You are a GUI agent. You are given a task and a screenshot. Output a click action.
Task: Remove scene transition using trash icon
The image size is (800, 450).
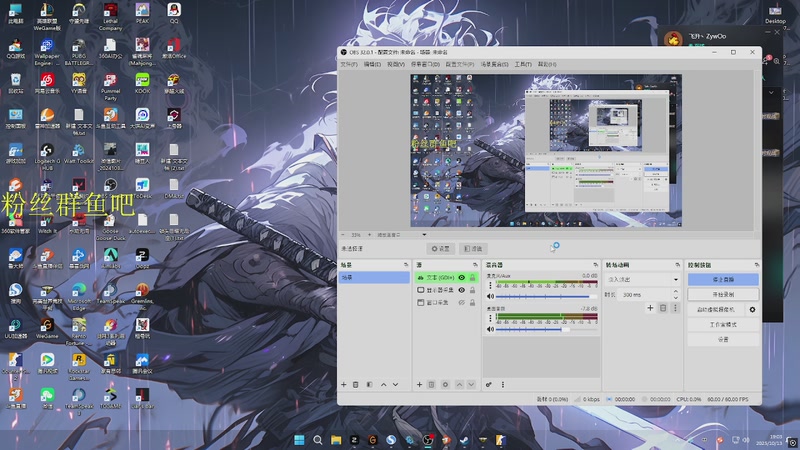point(663,308)
